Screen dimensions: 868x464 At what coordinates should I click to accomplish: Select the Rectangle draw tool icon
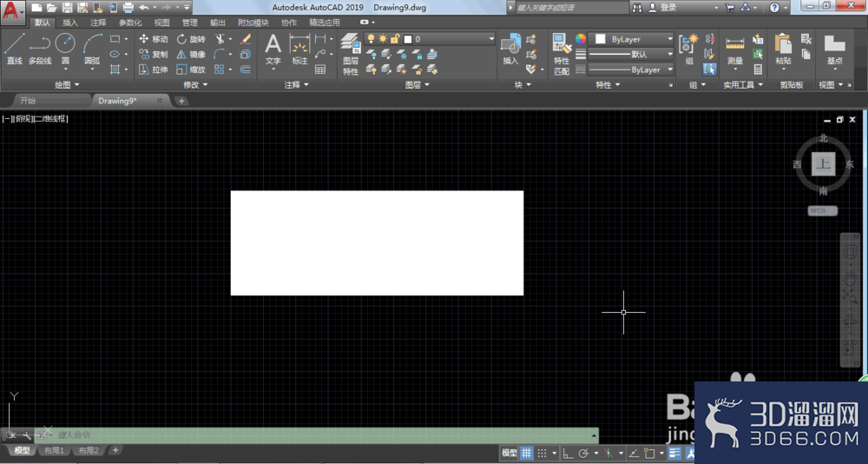[x=115, y=39]
